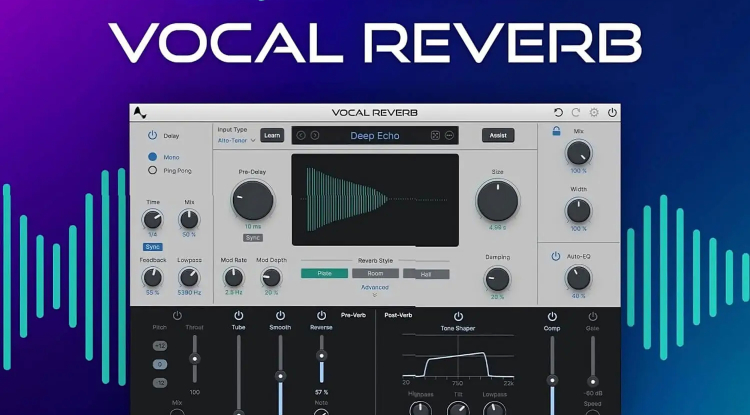Click the delay Time knob

tap(153, 219)
